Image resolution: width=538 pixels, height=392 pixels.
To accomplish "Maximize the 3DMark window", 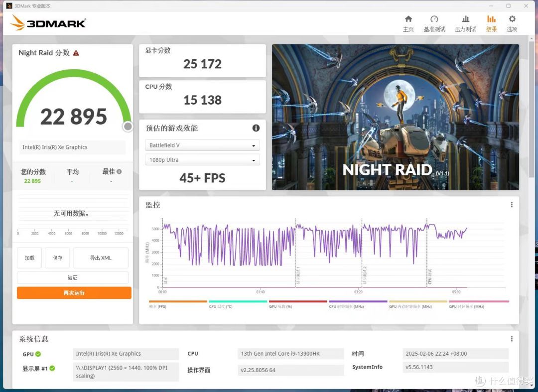I will pyautogui.click(x=509, y=6).
